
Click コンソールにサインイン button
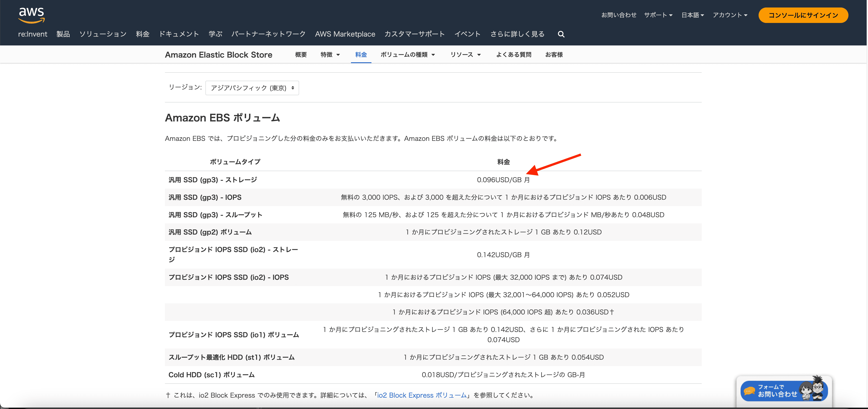tap(803, 15)
